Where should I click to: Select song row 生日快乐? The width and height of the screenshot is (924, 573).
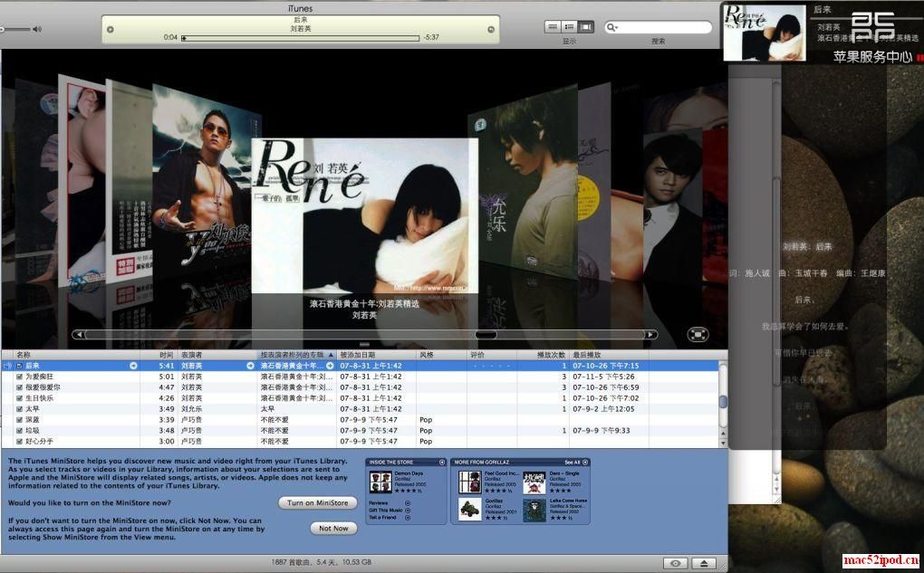click(x=360, y=398)
